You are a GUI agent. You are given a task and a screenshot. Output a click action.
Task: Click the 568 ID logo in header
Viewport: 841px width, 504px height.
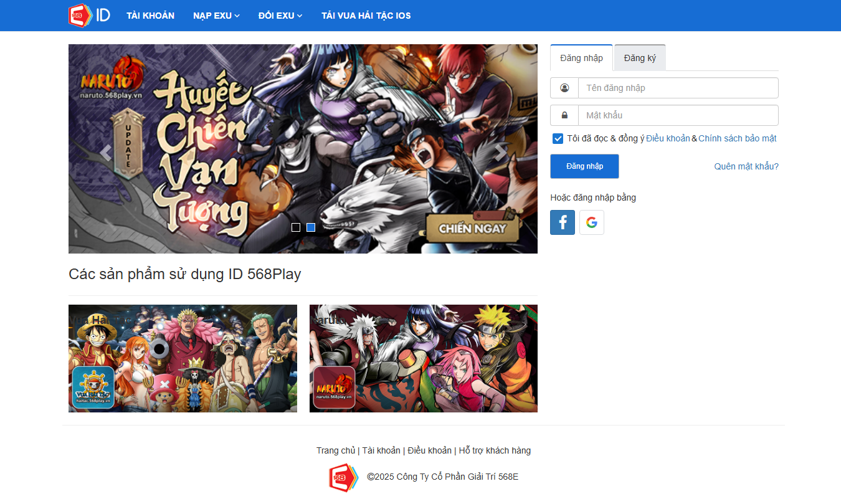pyautogui.click(x=89, y=15)
